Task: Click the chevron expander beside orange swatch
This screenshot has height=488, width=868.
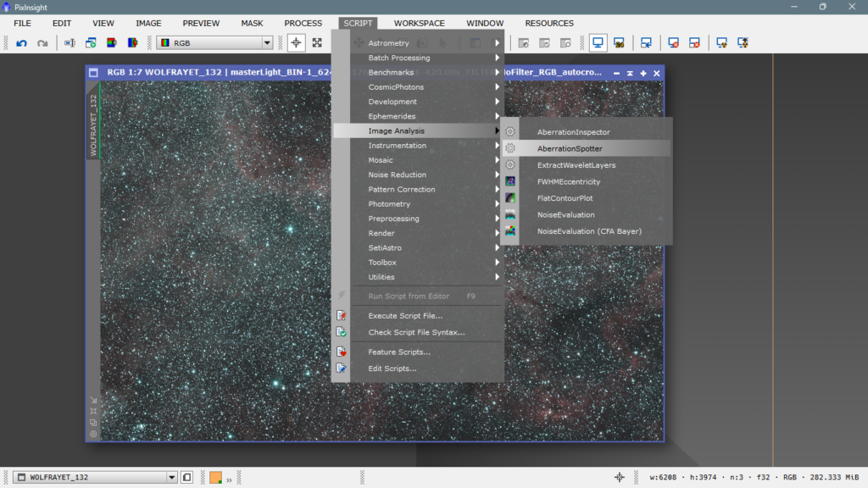Action: [229, 480]
